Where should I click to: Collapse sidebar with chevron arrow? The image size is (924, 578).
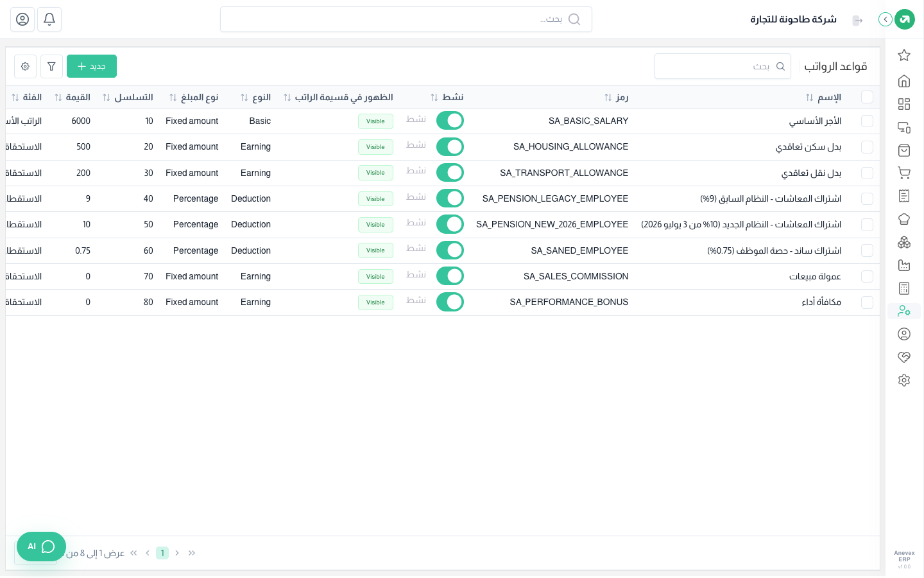[x=886, y=19]
